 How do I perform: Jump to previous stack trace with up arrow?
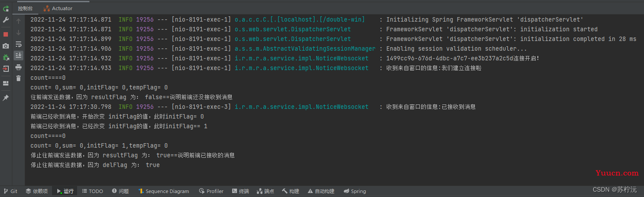pyautogui.click(x=19, y=21)
